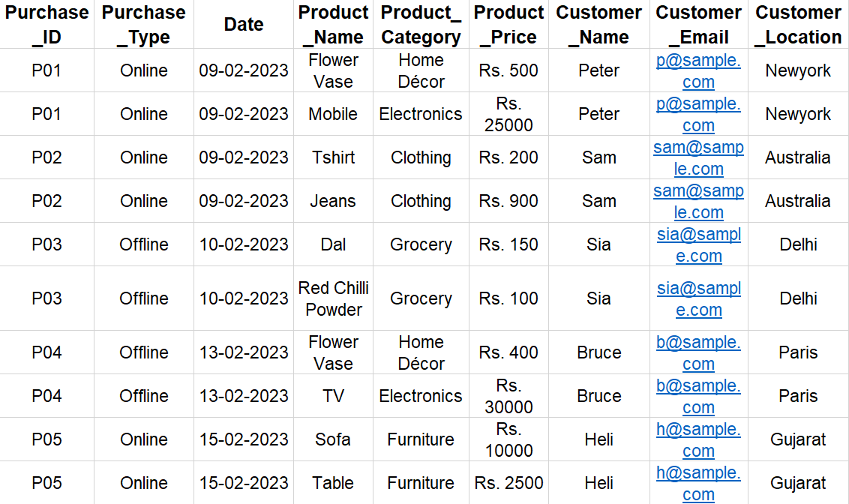Click the sam@sample.com link in the Tshirt row
This screenshot has width=849, height=504.
[x=698, y=157]
